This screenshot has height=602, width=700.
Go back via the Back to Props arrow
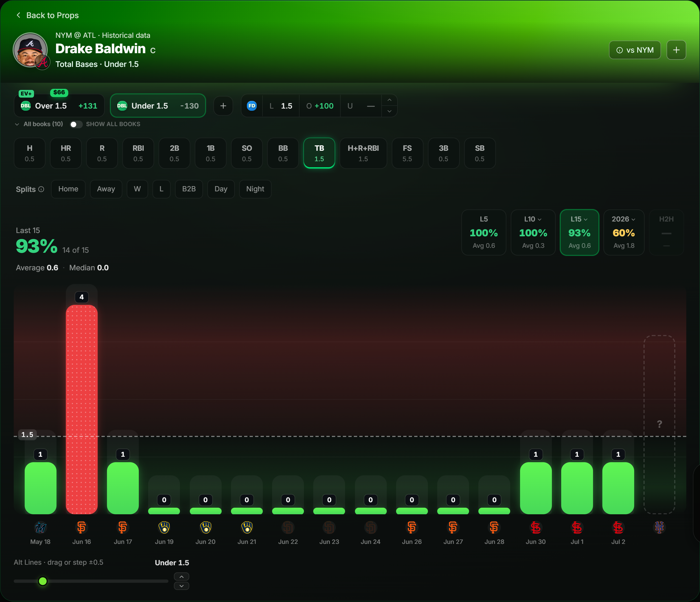click(18, 15)
